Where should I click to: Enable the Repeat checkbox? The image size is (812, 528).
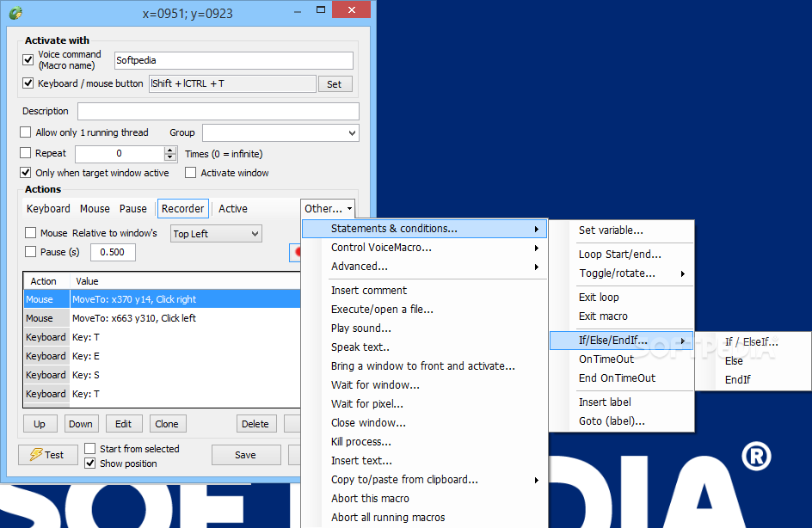26,153
